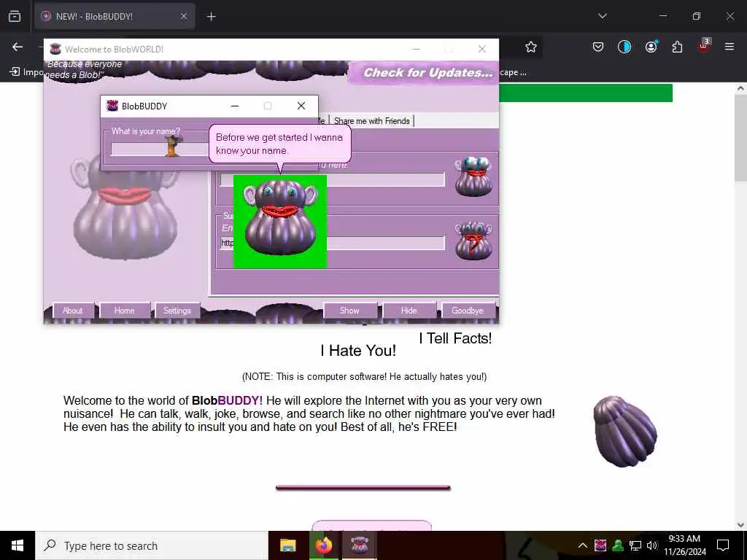Click the Home button in BlobWORLD

[x=124, y=311]
